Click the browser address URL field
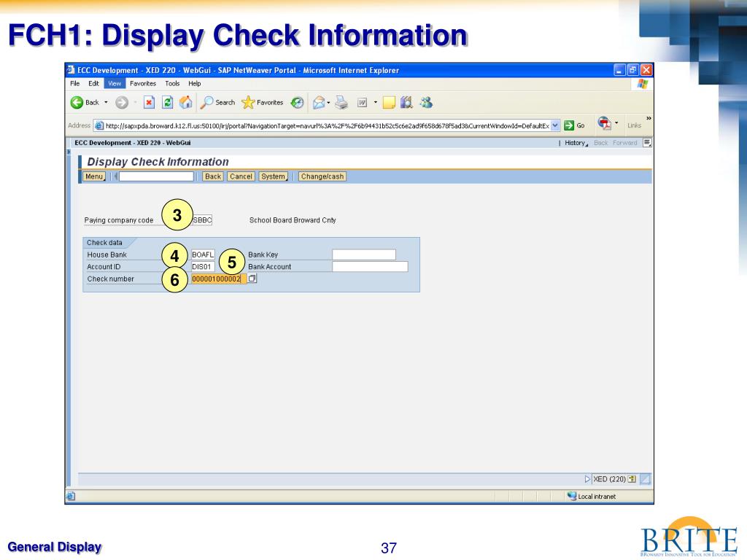This screenshot has height=560, width=747. tap(327, 125)
